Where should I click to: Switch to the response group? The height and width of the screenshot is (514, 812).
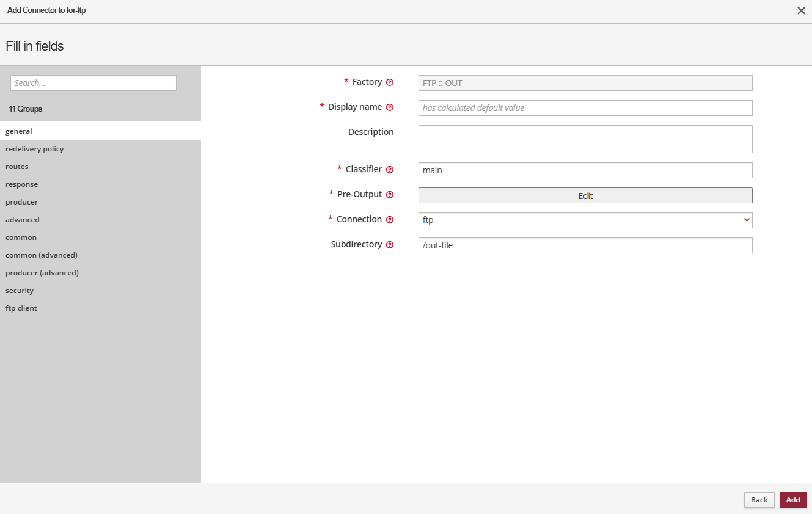[x=22, y=184]
